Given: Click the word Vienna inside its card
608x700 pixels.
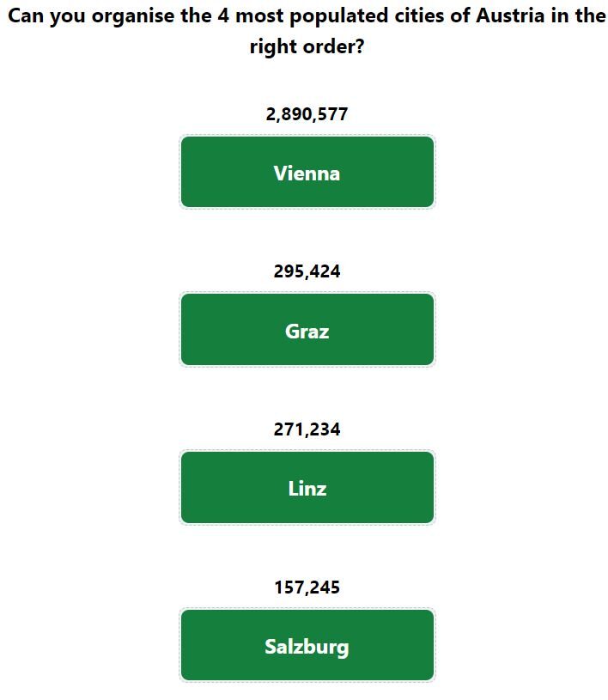Looking at the screenshot, I should [307, 173].
